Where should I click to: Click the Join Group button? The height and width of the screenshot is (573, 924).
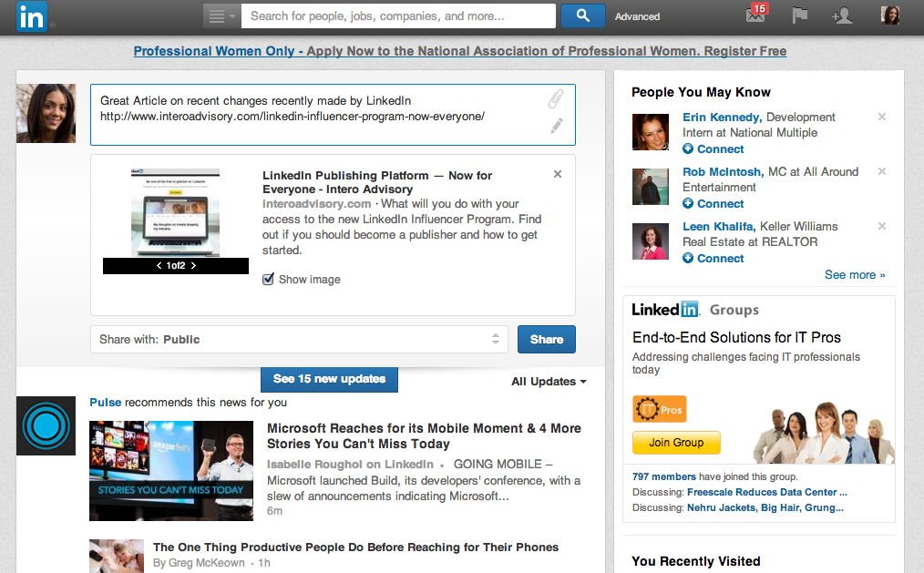[x=676, y=442]
